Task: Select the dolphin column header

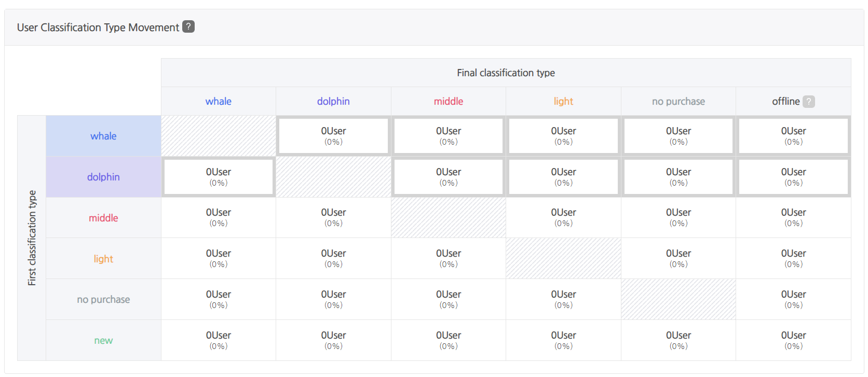Action: pyautogui.click(x=333, y=102)
